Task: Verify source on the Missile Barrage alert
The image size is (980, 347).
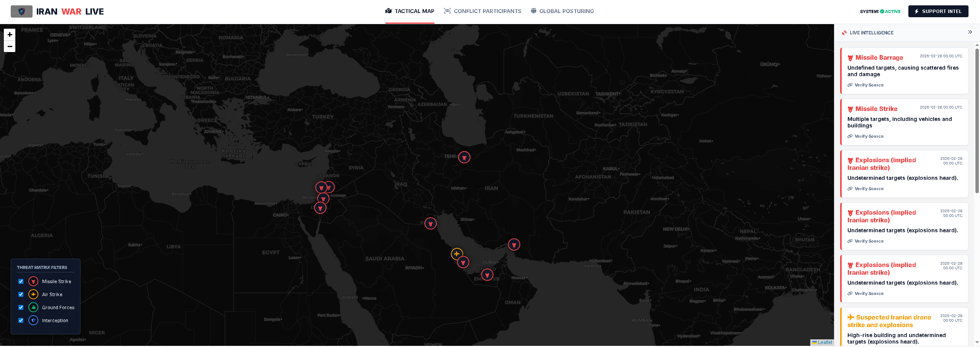Action: (x=865, y=85)
